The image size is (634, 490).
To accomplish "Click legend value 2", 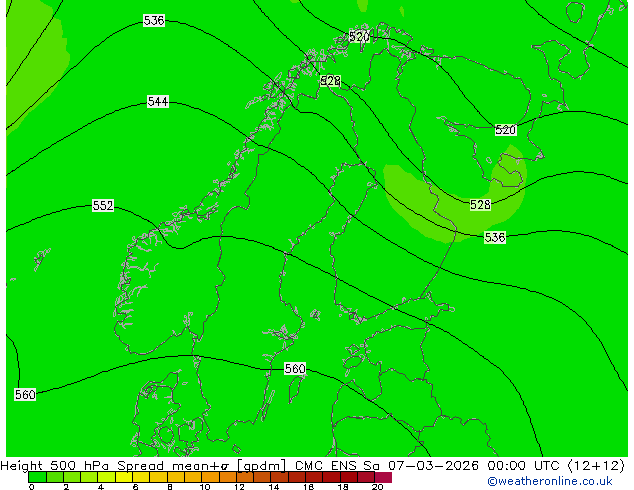I will point(66,487).
